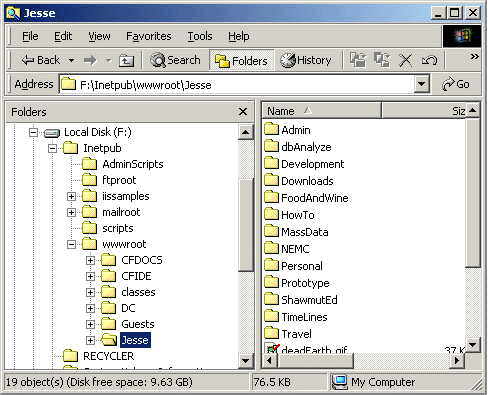Select the TimeLines folder icon
488x395 pixels.
(x=271, y=316)
